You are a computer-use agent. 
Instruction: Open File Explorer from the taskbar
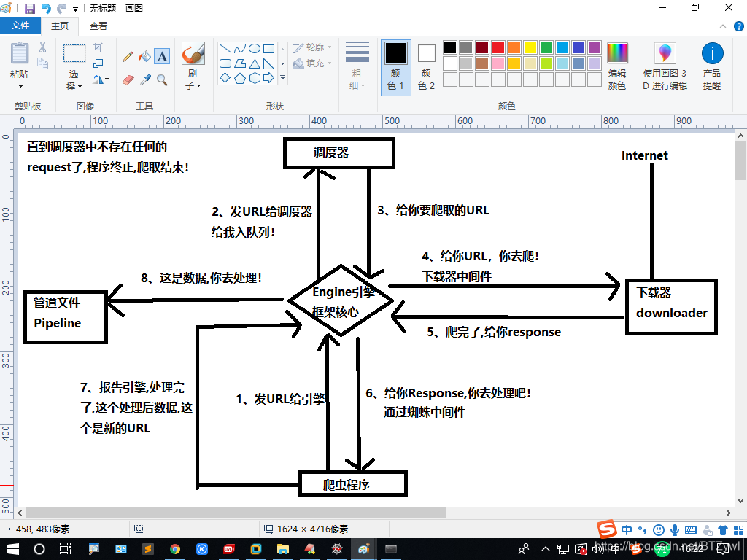point(282,549)
